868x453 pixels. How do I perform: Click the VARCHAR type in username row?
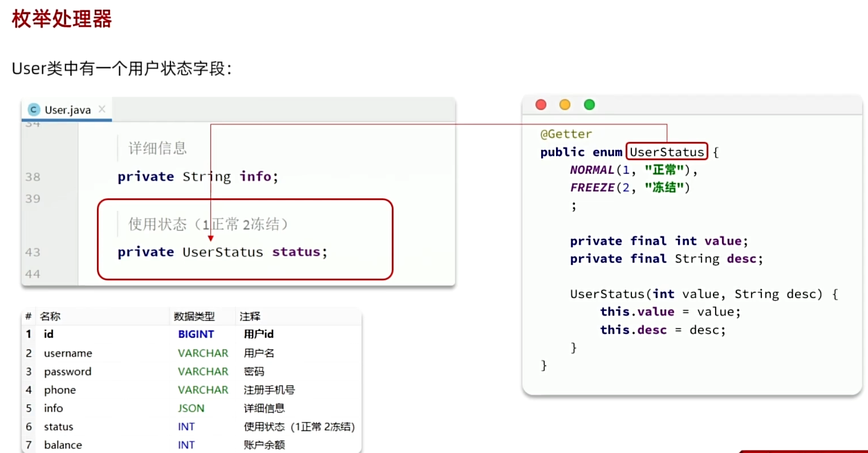pyautogui.click(x=202, y=353)
